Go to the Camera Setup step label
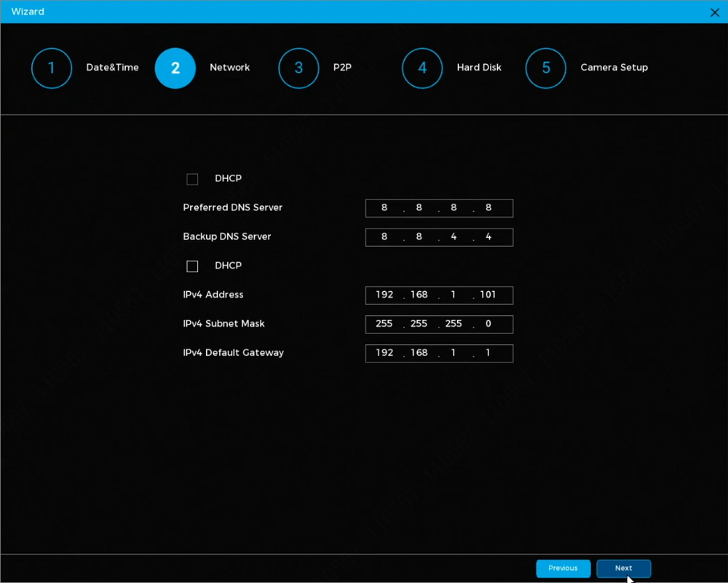 click(x=614, y=68)
